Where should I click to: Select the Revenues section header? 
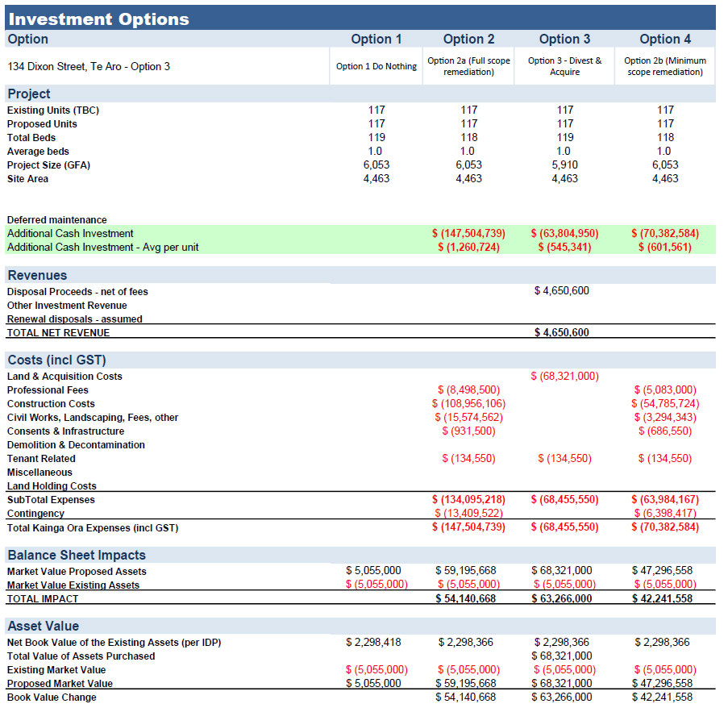point(37,275)
